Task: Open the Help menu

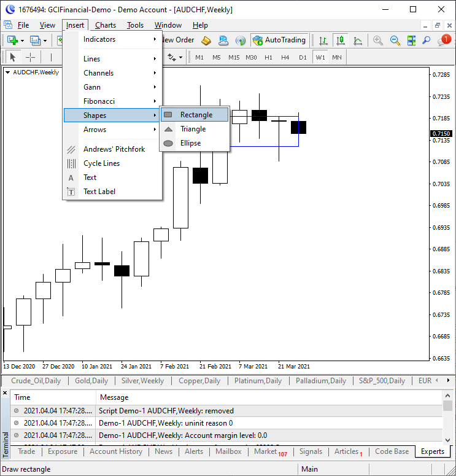Action: 200,25
